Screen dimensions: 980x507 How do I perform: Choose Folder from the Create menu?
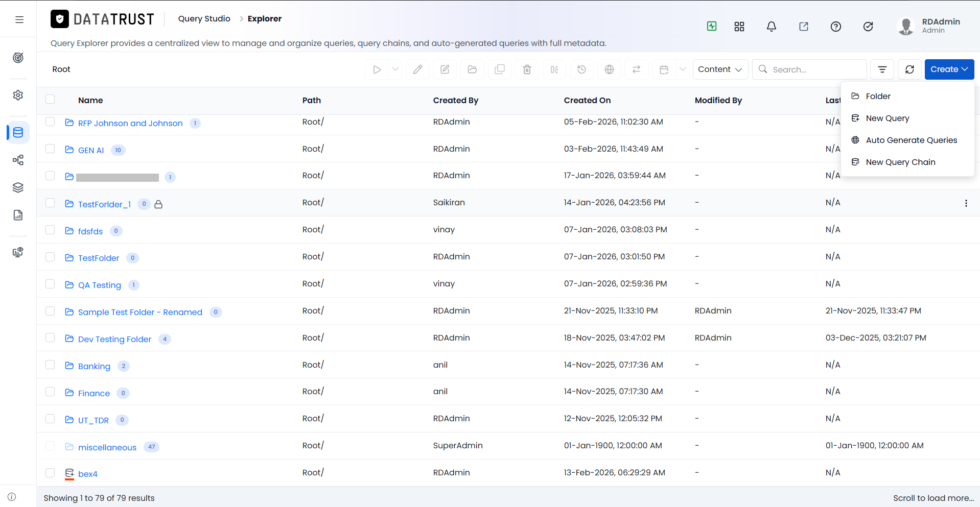coord(907,96)
